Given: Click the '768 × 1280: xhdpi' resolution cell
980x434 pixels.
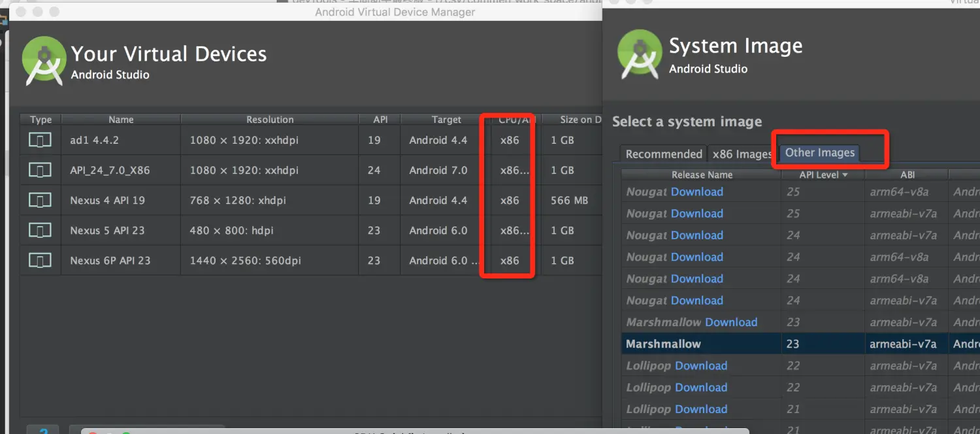Looking at the screenshot, I should click(238, 201).
